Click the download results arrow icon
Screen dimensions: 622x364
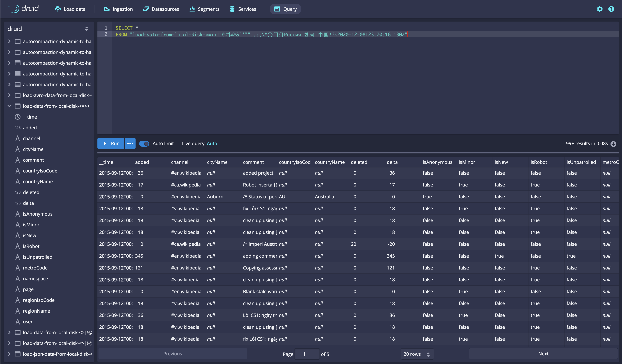tap(613, 144)
